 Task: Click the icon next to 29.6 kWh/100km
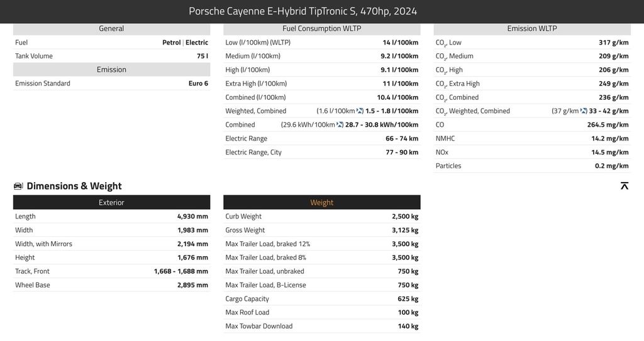(x=340, y=125)
